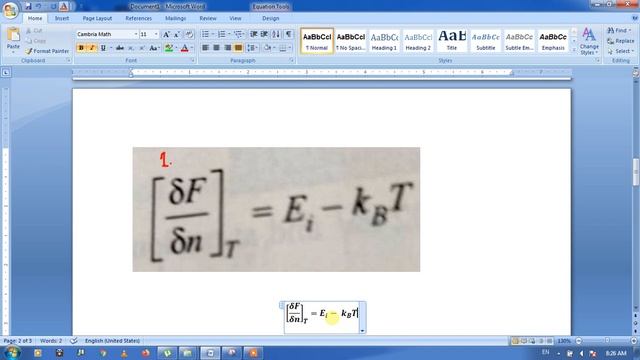This screenshot has height=360, width=640.
Task: Toggle the ruler button above the scrollbar
Action: [636, 73]
